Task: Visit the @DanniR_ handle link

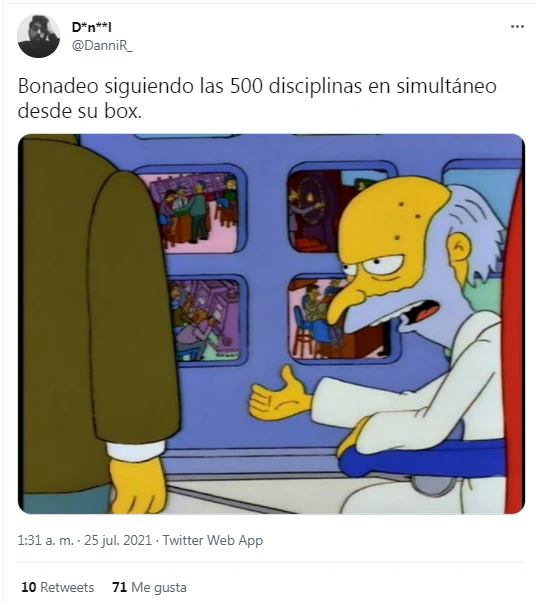Action: pyautogui.click(x=102, y=46)
